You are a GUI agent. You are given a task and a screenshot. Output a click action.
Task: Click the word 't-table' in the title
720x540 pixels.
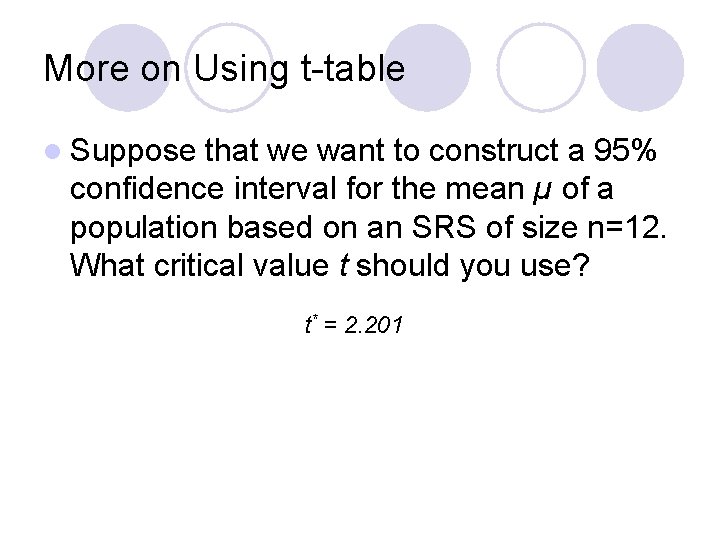coord(353,68)
